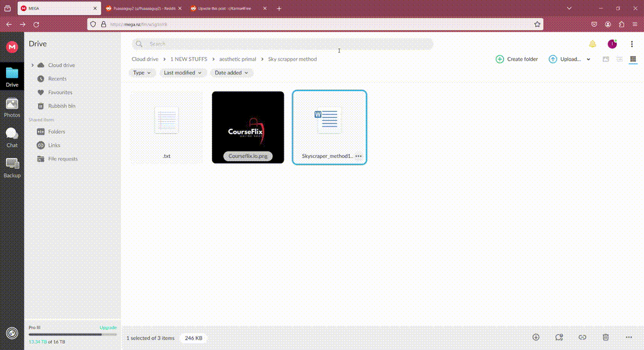The image size is (644, 350).
Task: Open the Date added filter dropdown
Action: click(231, 73)
